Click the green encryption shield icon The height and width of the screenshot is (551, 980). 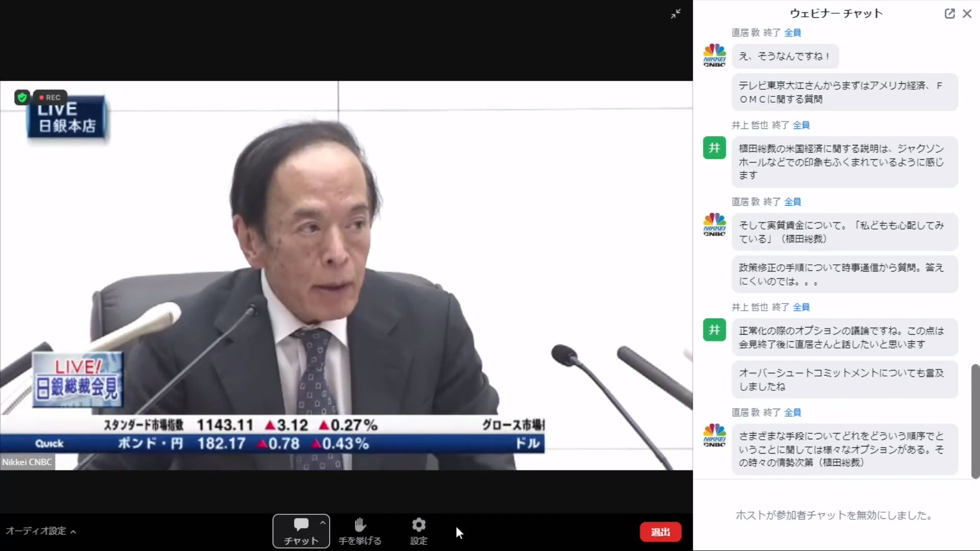(x=22, y=97)
